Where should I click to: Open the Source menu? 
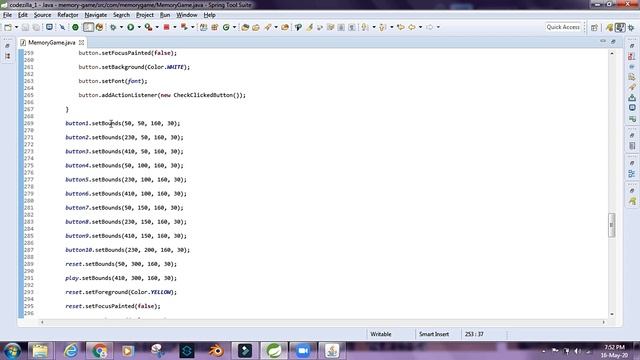point(42,15)
